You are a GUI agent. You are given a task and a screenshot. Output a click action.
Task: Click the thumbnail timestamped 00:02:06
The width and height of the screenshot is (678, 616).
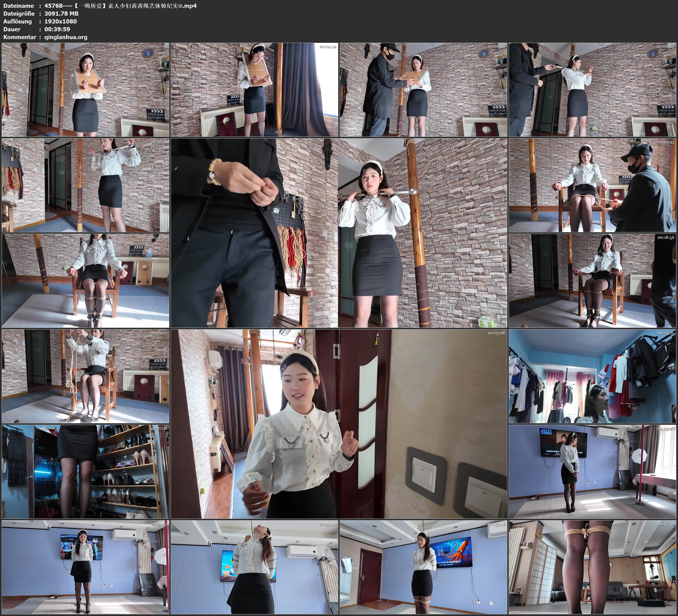point(85,90)
